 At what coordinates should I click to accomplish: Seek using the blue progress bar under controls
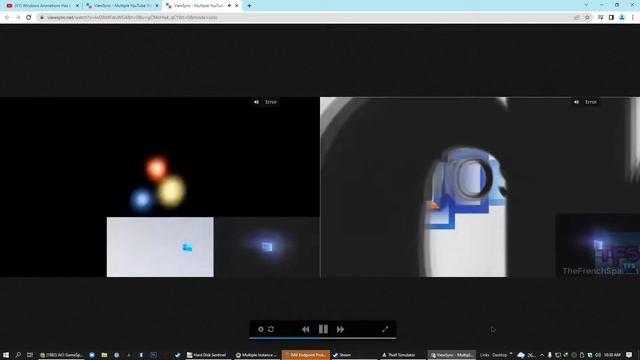[x=322, y=338]
